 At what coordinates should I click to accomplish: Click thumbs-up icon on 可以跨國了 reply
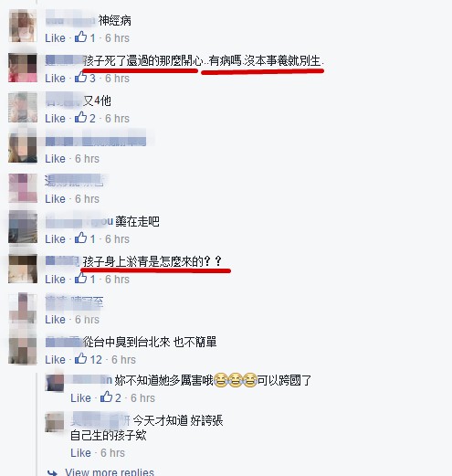(x=106, y=397)
